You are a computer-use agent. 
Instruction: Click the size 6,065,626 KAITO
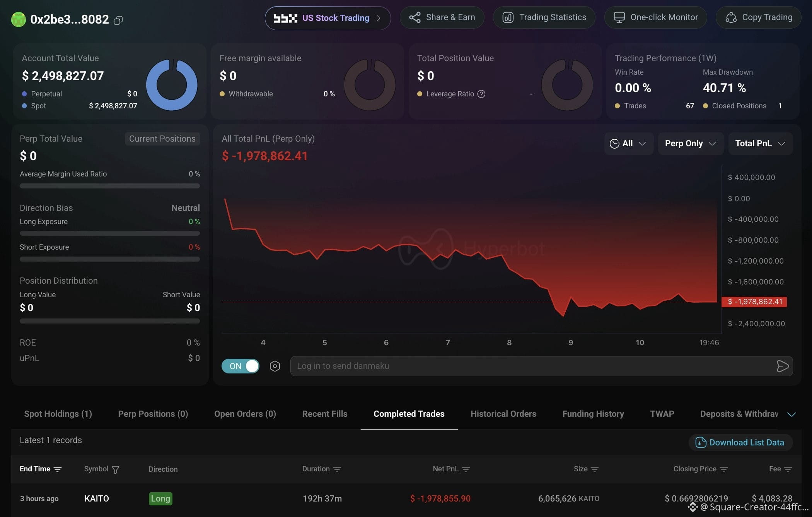pyautogui.click(x=569, y=499)
